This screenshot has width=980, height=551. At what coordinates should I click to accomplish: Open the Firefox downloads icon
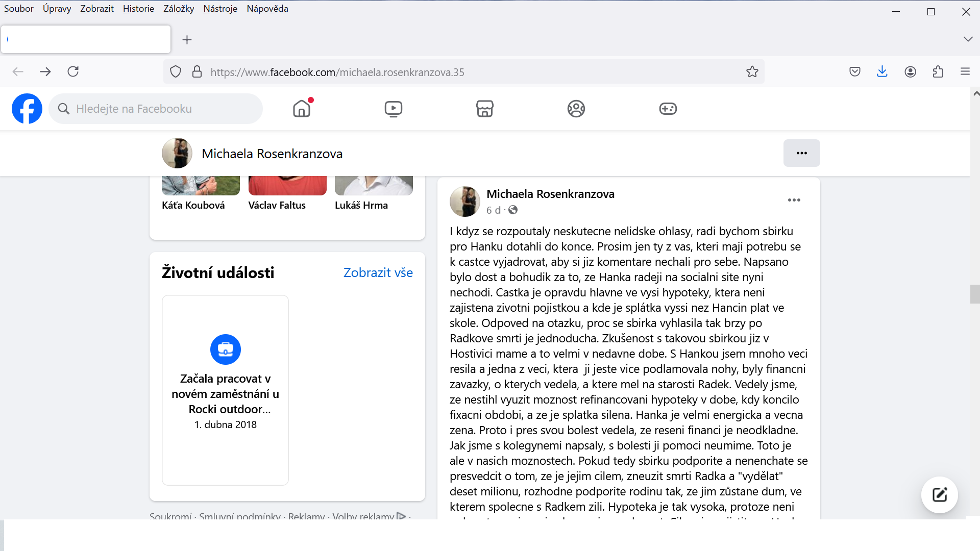point(882,72)
